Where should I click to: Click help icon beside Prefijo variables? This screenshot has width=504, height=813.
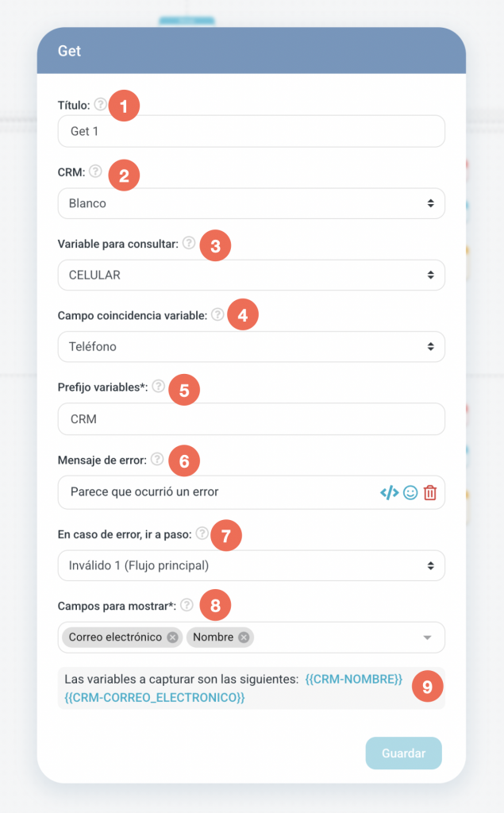pyautogui.click(x=159, y=387)
